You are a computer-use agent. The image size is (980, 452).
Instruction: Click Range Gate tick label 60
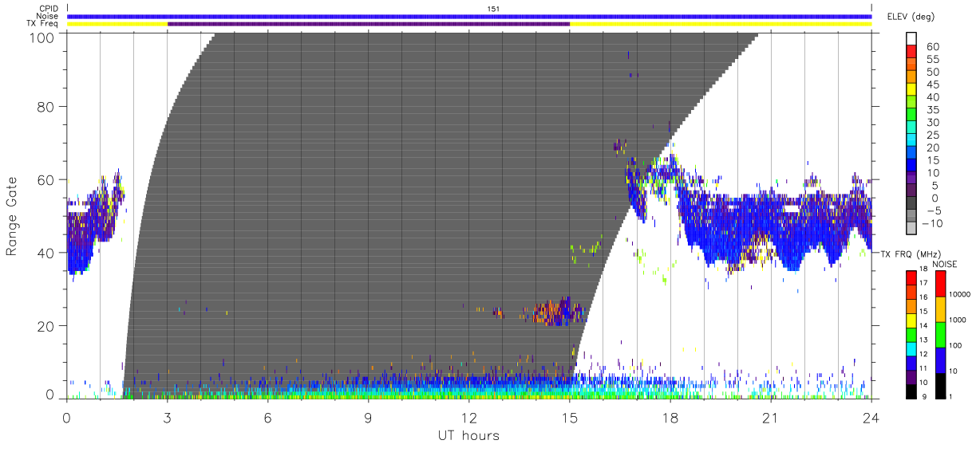46,179
